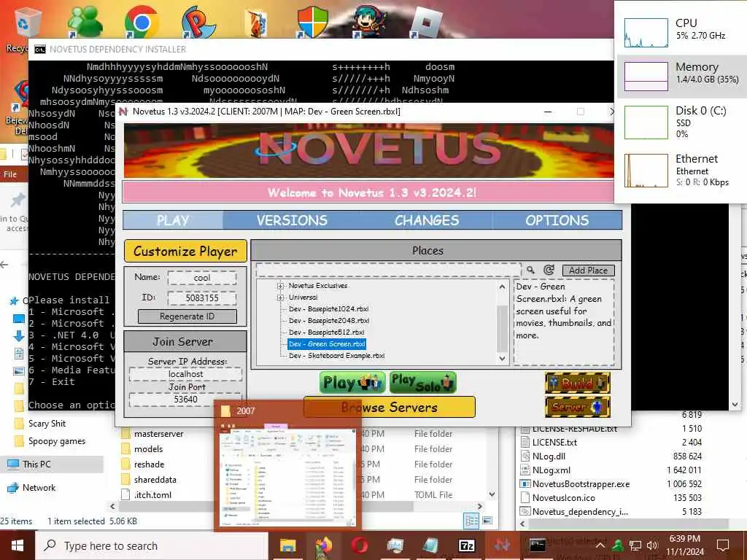Viewport: 747px width, 560px height.
Task: Click the taskbar search box
Action: point(152,545)
